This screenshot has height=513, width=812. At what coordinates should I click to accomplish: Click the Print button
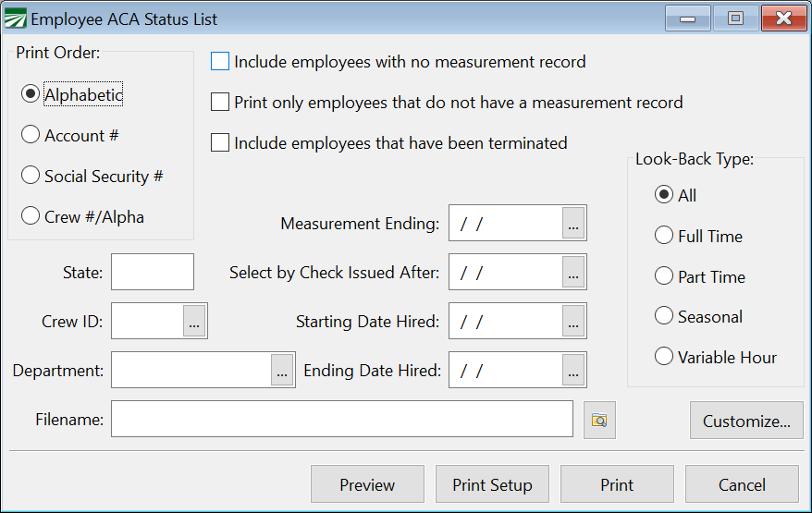tap(617, 484)
